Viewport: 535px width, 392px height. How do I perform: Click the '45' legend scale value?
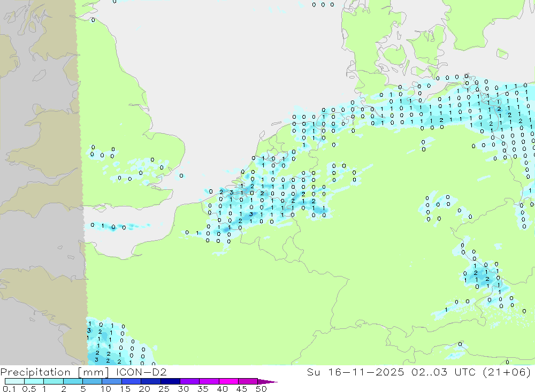tap(242, 389)
